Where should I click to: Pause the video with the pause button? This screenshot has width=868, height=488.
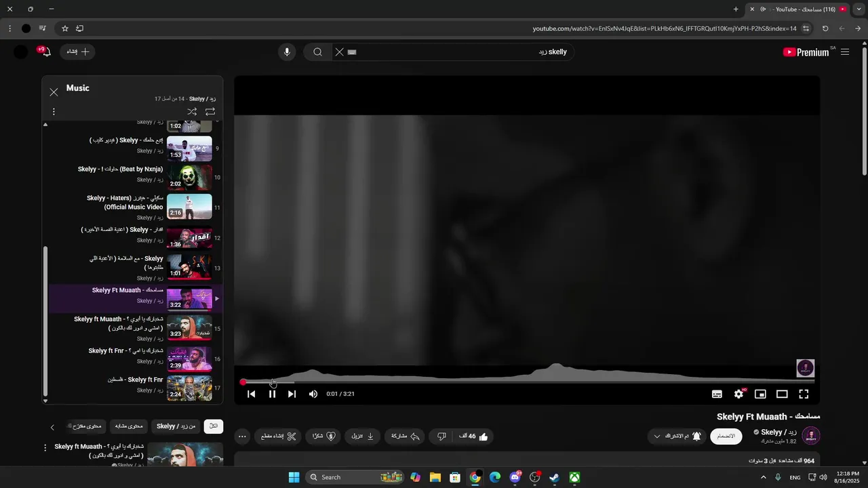(272, 394)
